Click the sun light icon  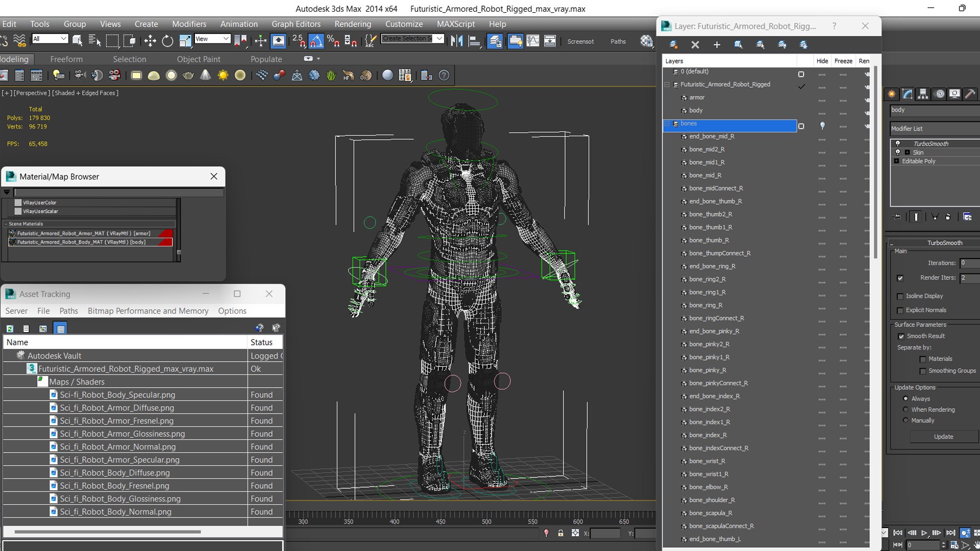pyautogui.click(x=223, y=76)
